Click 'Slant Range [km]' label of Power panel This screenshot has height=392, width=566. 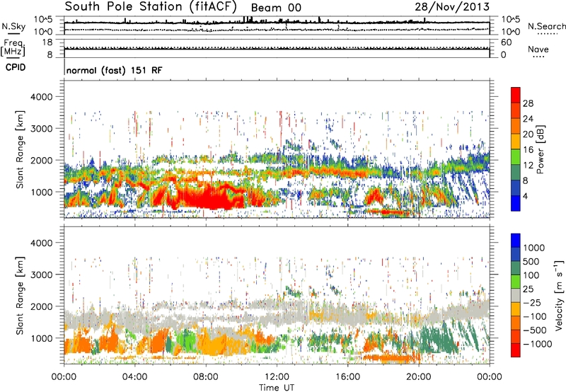(20, 149)
